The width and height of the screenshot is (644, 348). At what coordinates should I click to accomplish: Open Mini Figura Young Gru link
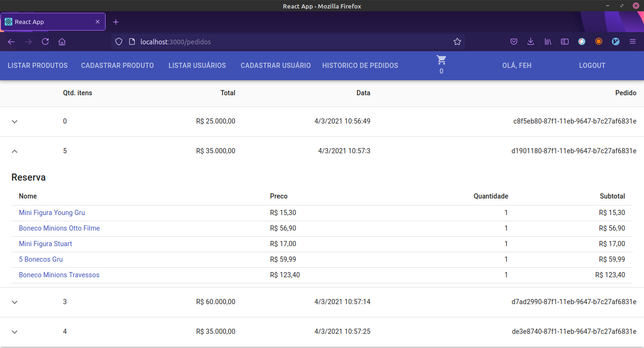52,213
